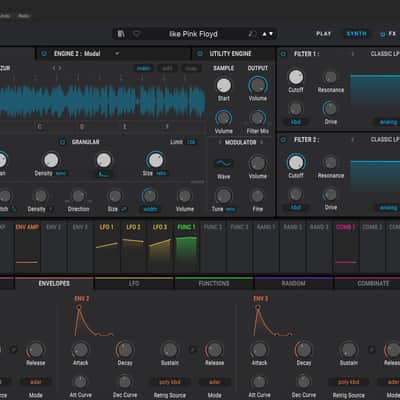Select COMB 1 modulation slot
The image size is (400, 400).
pos(346,247)
